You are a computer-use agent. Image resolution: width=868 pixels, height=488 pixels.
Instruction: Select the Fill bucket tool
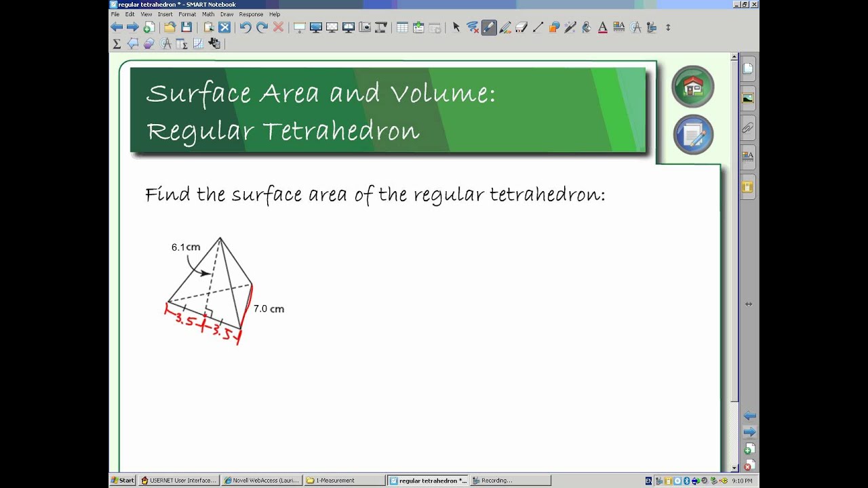[587, 27]
